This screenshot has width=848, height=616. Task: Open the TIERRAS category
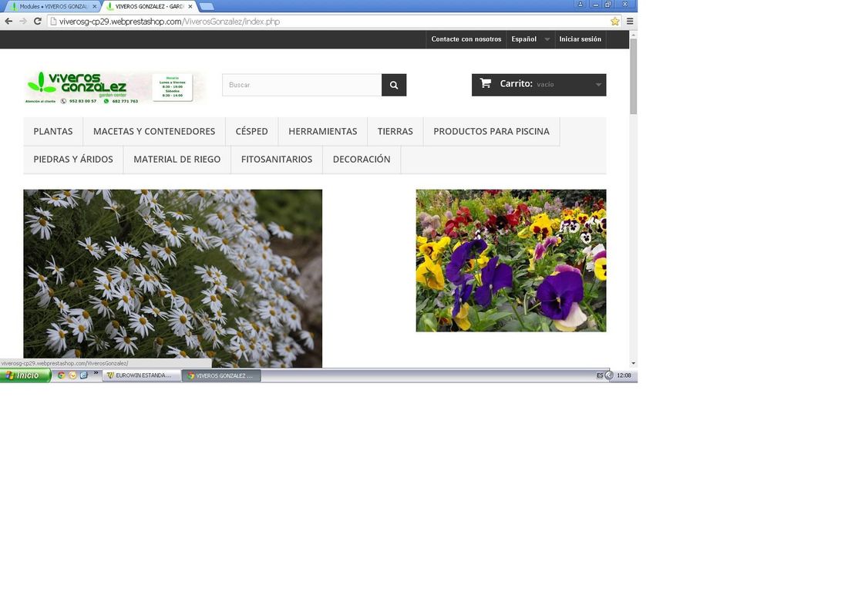point(395,131)
